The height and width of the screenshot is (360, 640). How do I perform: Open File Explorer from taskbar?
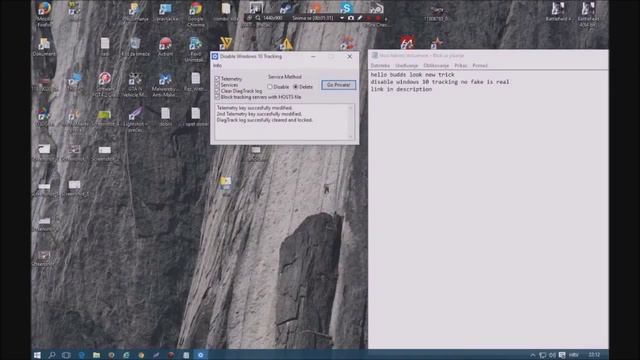(x=96, y=355)
